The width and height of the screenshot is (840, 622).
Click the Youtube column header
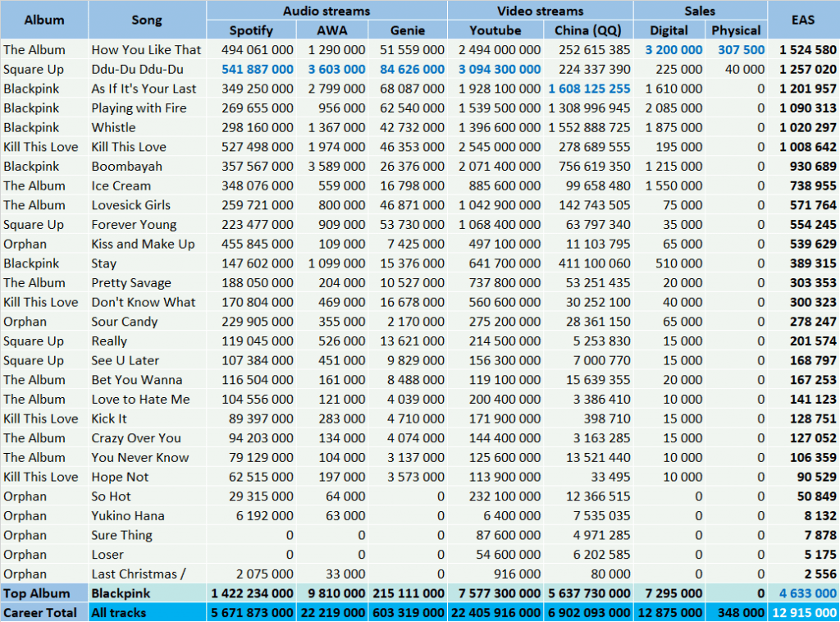tap(495, 30)
